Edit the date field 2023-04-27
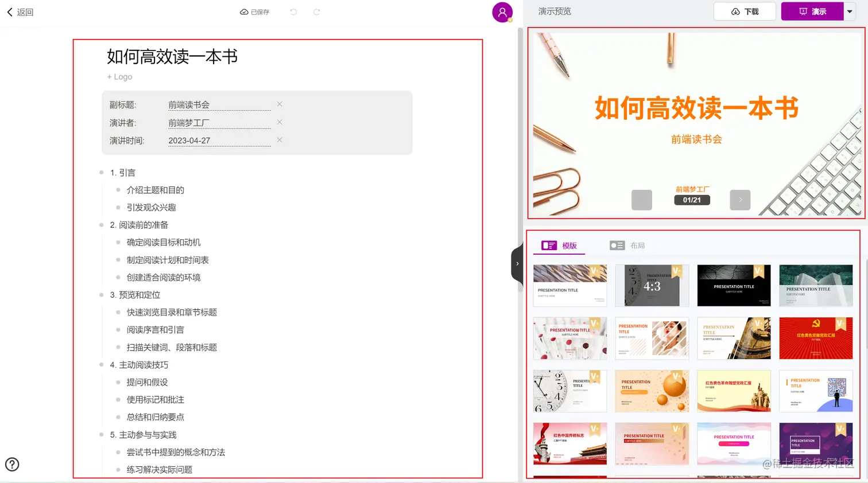Image resolution: width=868 pixels, height=483 pixels. pyautogui.click(x=219, y=141)
